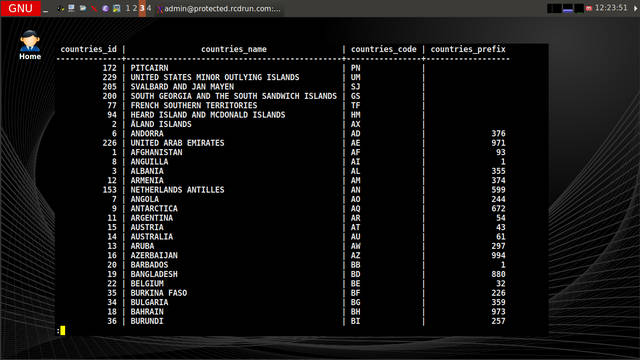Click the ANDORRA country name
The image size is (640, 360).
(x=147, y=134)
